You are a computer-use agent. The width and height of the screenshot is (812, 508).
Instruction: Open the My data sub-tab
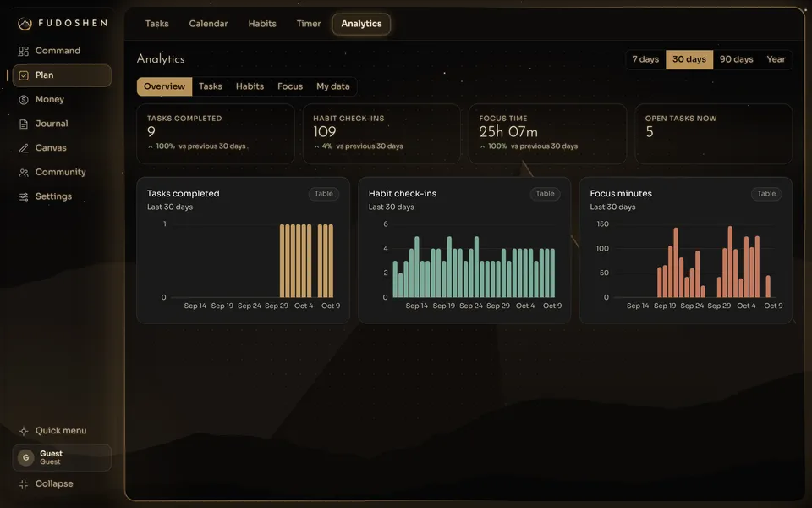(333, 86)
